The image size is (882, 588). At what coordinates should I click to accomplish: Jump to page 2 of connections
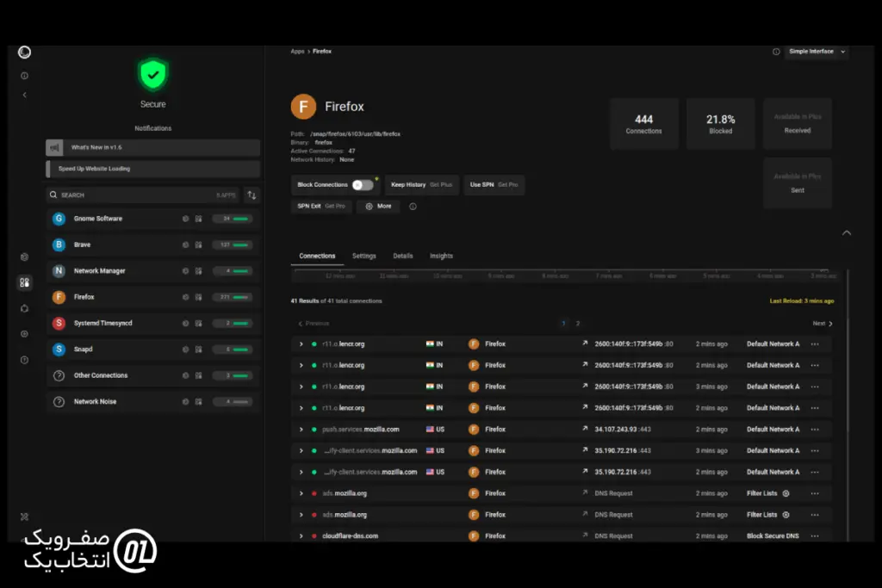pyautogui.click(x=578, y=323)
